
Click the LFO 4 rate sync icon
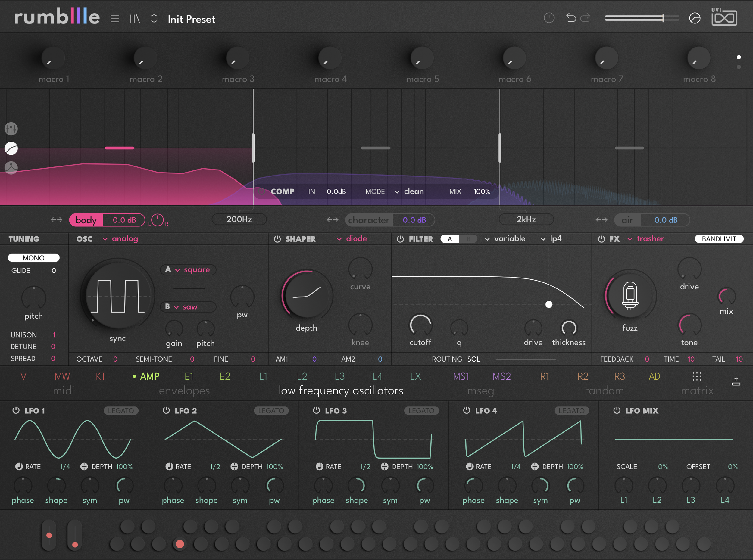tap(470, 466)
